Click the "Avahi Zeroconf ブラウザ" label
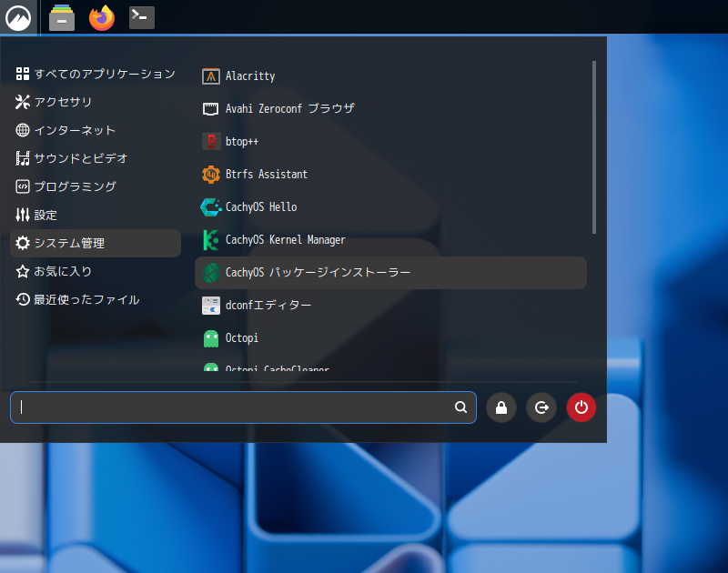The height and width of the screenshot is (573, 728). point(290,108)
